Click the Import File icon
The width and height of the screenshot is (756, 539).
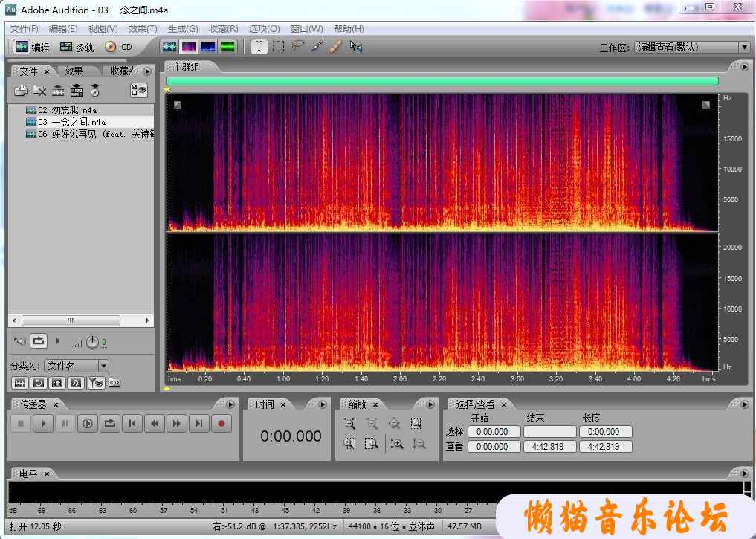[x=21, y=90]
